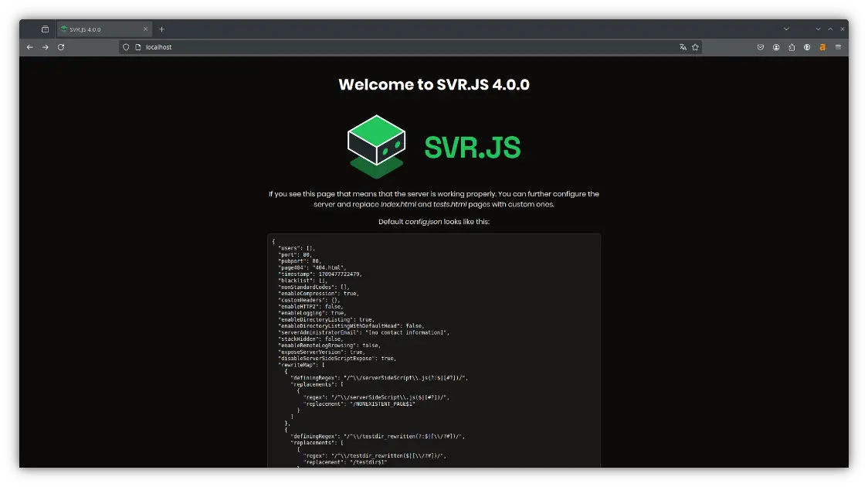Open the extensions puzzle icon
This screenshot has height=487, width=868.
[792, 47]
